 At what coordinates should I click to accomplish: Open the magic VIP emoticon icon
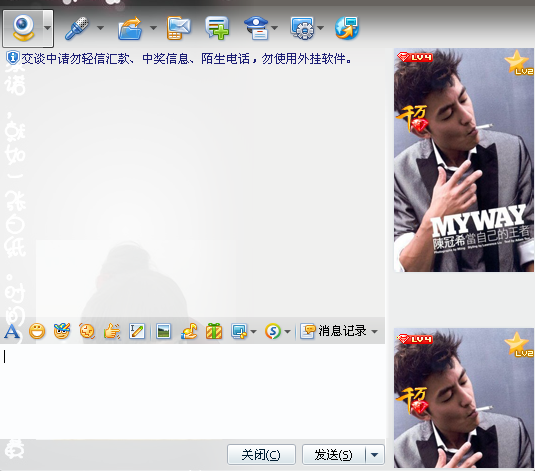coord(62,331)
